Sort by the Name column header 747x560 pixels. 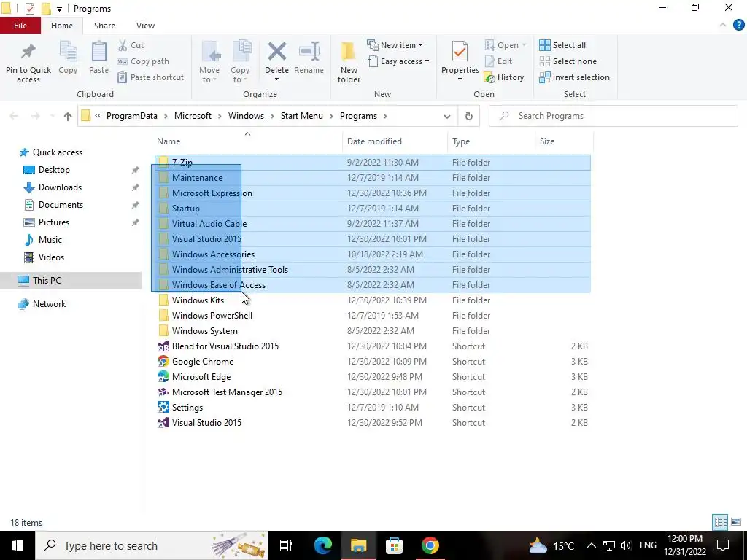click(x=247, y=141)
